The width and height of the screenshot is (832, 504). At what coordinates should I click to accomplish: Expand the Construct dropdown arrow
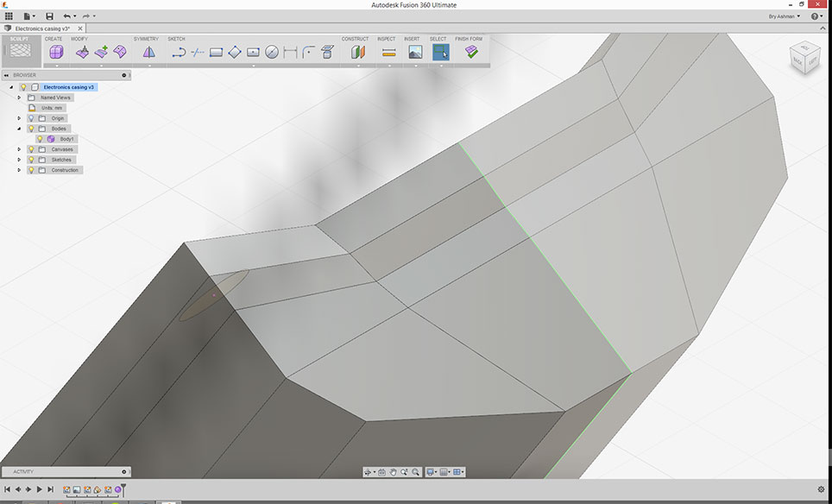coord(358,66)
